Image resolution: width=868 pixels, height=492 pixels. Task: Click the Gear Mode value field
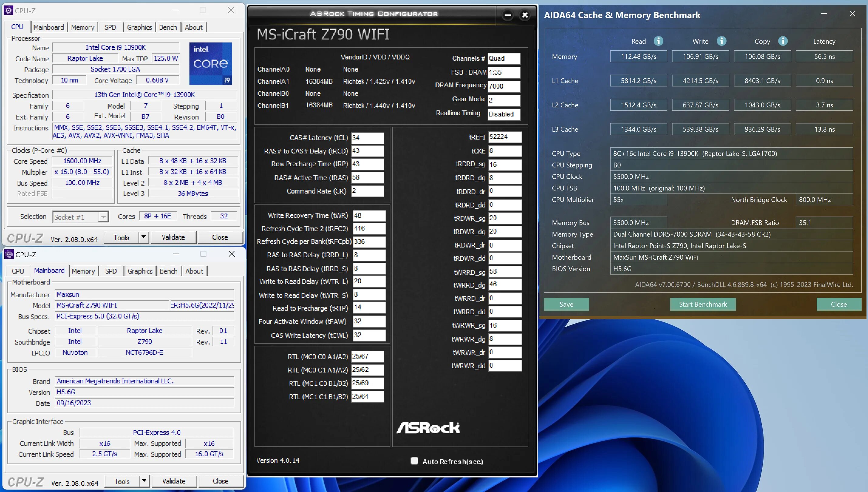pos(504,100)
